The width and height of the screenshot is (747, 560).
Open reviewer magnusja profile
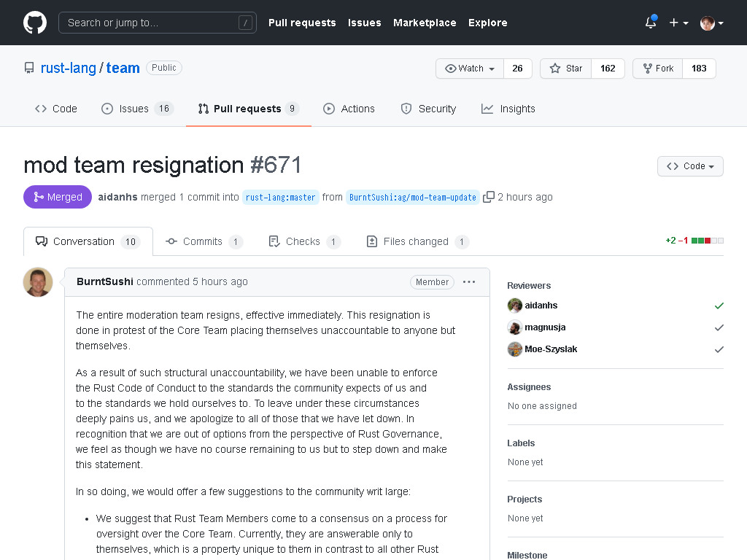coord(545,327)
